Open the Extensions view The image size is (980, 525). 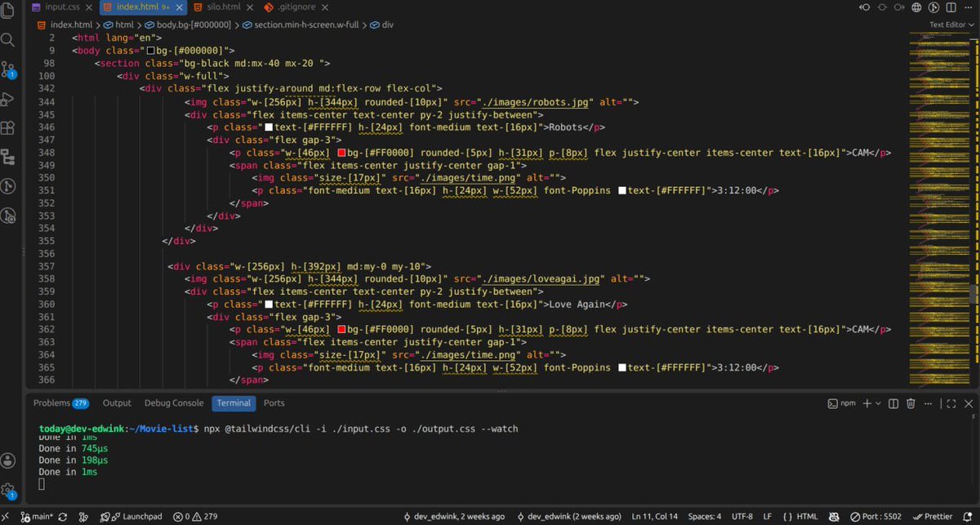pyautogui.click(x=8, y=128)
